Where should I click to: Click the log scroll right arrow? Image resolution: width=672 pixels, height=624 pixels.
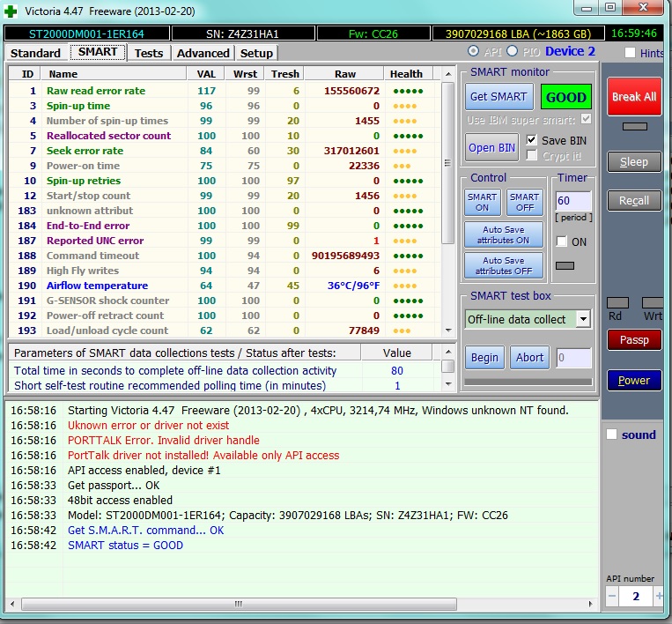(x=591, y=604)
